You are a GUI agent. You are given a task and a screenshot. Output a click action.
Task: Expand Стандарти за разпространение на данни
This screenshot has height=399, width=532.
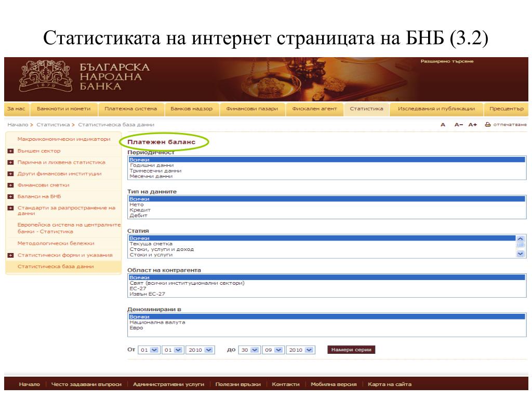(x=10, y=208)
